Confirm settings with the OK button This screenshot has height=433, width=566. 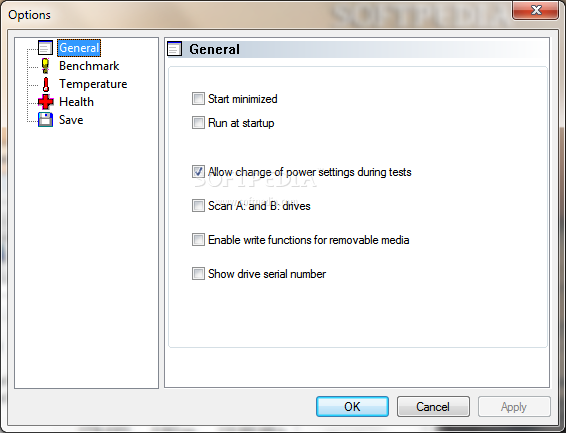click(x=352, y=407)
